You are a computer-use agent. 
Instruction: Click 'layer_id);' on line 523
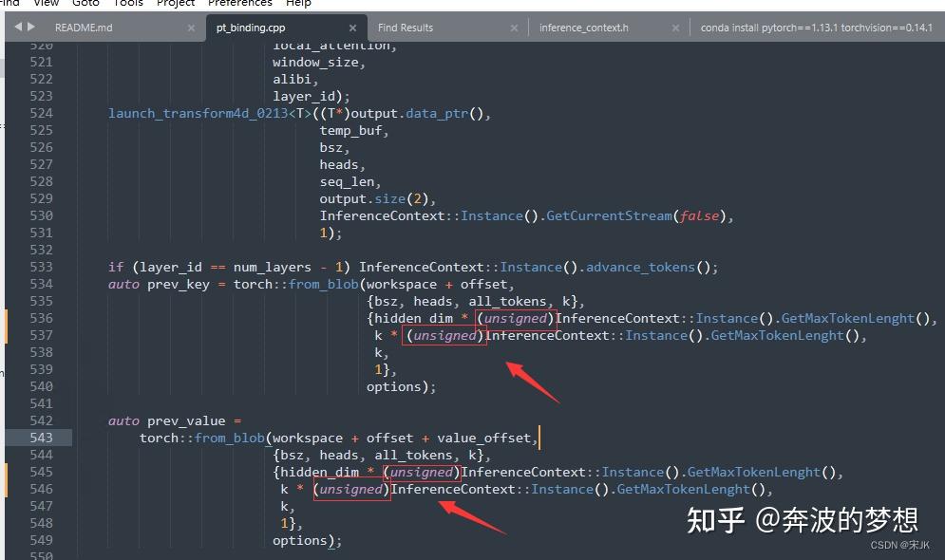[x=311, y=97]
